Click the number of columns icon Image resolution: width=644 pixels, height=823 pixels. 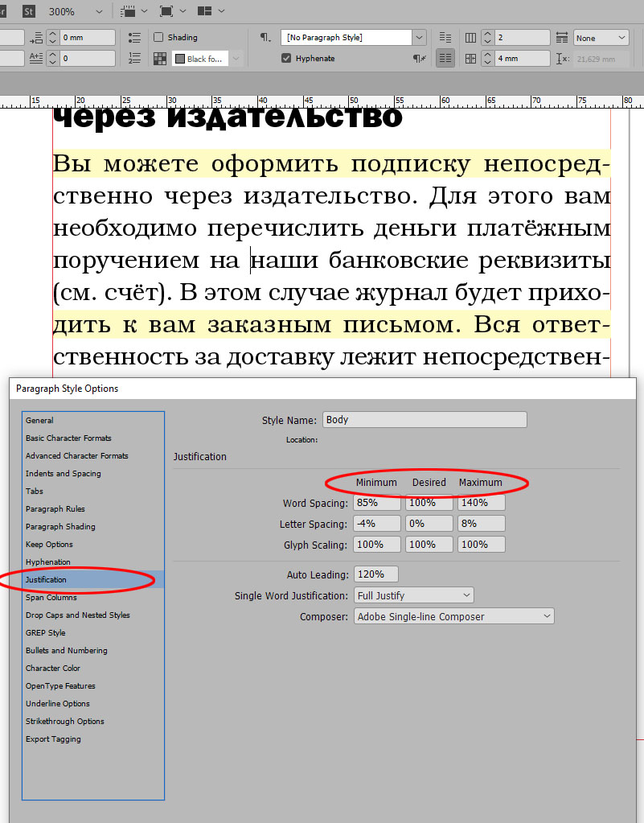[470, 38]
